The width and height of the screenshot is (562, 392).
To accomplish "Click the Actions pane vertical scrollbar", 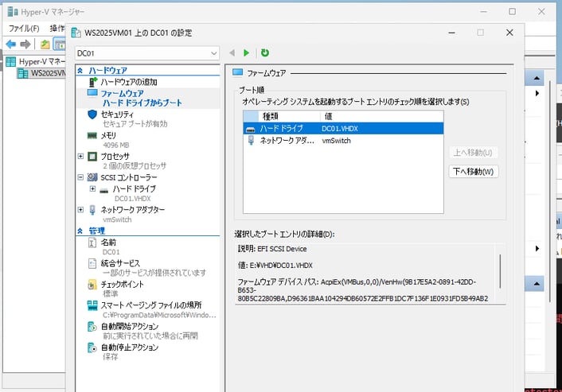I will pos(551,192).
